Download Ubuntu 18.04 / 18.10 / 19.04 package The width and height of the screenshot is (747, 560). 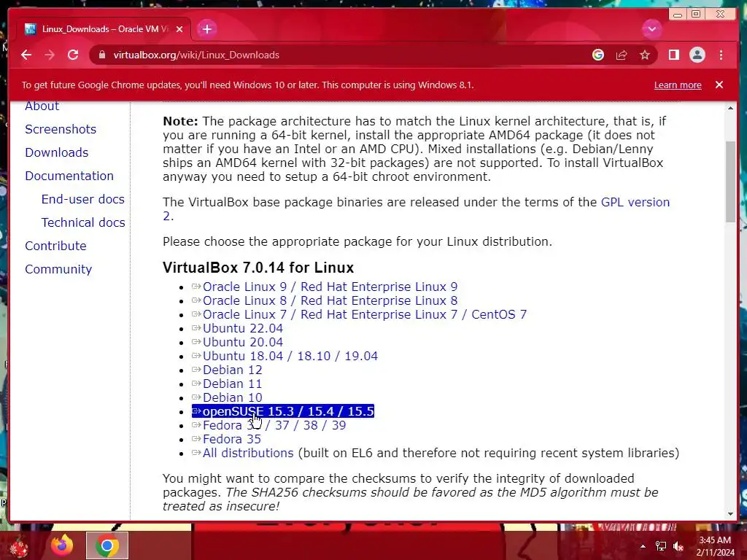pyautogui.click(x=290, y=356)
